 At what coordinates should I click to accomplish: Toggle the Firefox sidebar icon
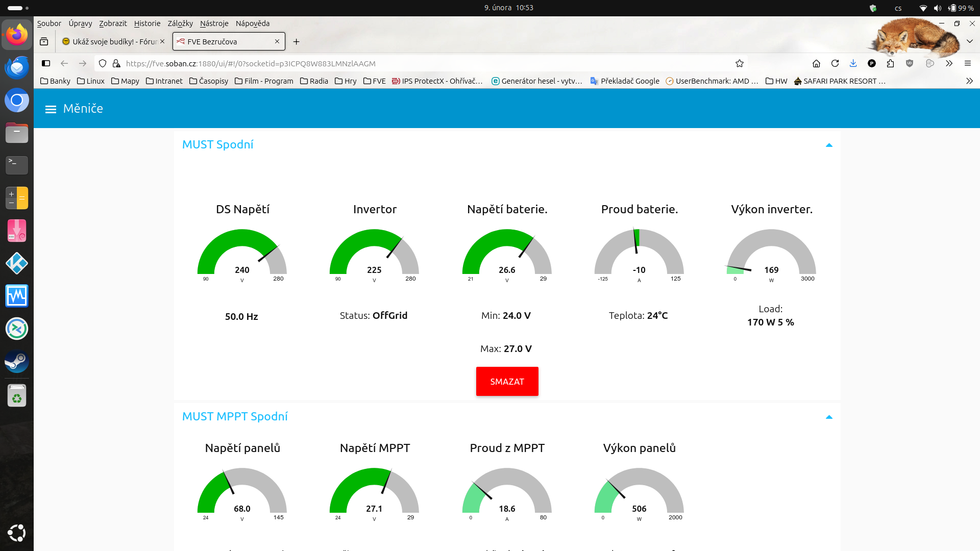tap(46, 64)
